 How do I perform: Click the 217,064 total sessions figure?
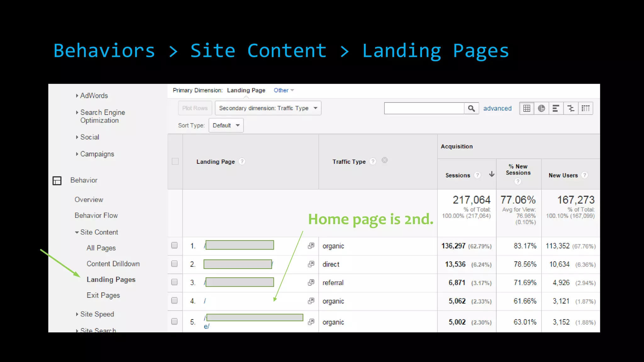point(471,200)
